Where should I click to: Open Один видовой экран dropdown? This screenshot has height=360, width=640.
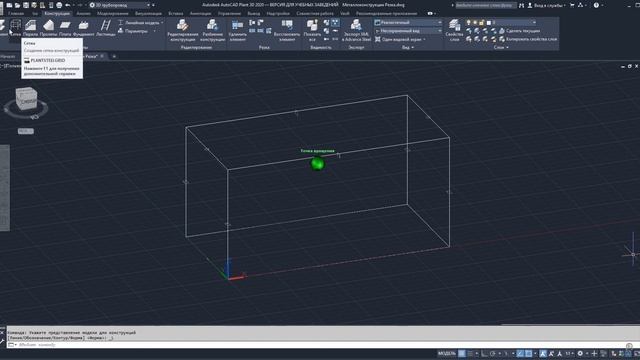400,40
